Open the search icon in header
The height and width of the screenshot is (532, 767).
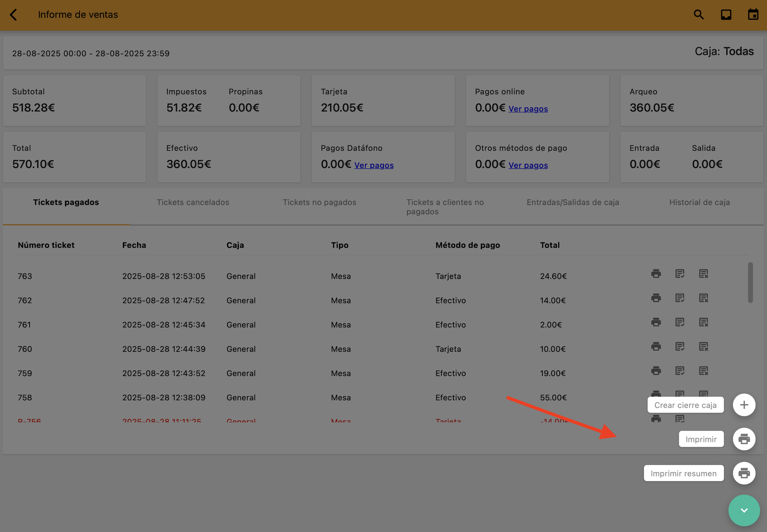(x=699, y=15)
